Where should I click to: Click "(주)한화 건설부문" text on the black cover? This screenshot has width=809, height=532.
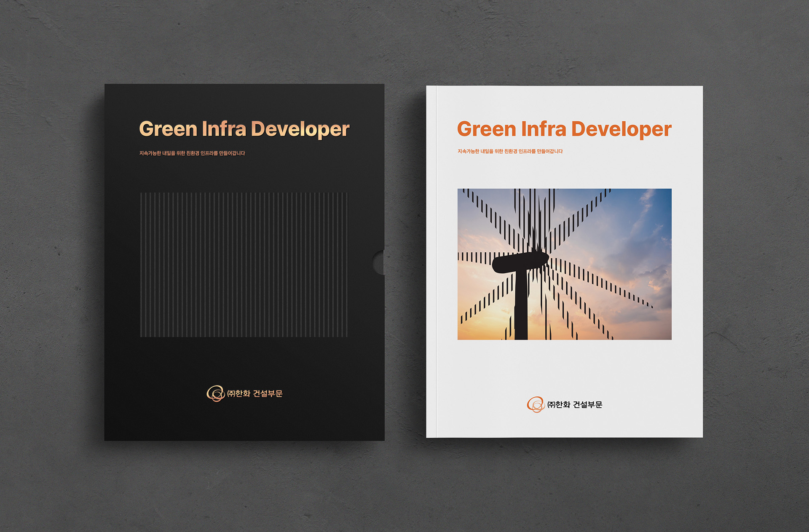pos(255,393)
